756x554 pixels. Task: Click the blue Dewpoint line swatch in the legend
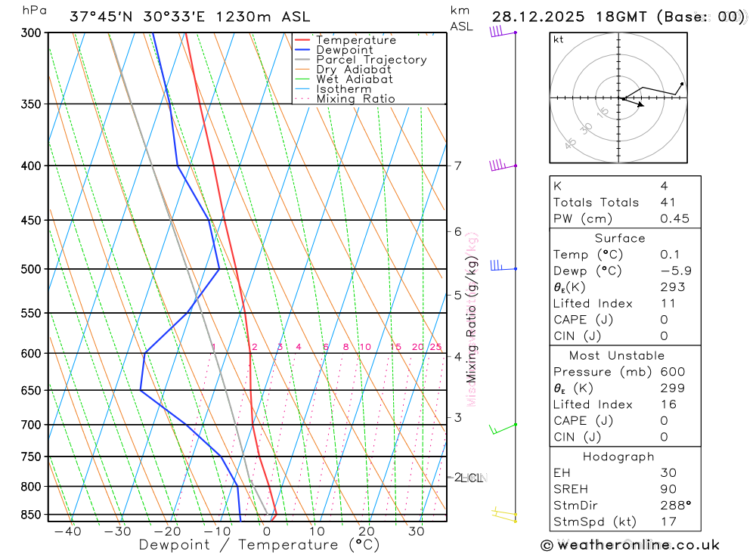(302, 50)
